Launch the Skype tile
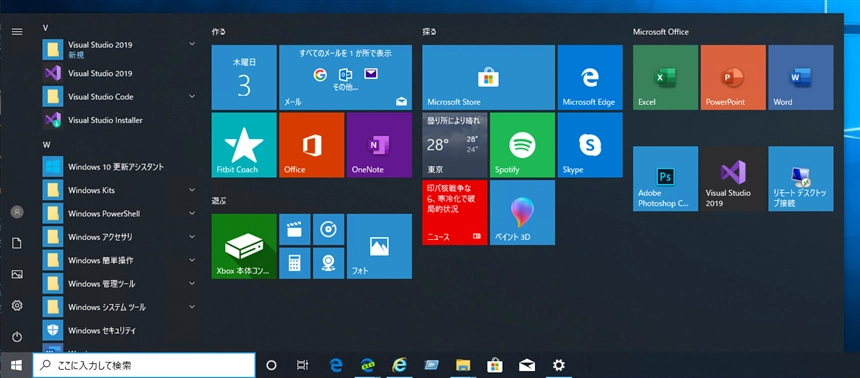This screenshot has height=378, width=860. [590, 145]
